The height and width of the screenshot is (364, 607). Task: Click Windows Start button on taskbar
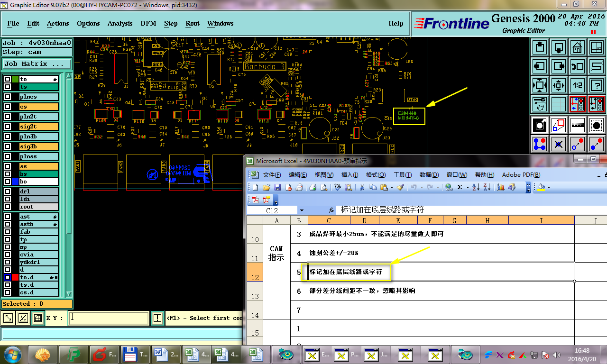[13, 354]
